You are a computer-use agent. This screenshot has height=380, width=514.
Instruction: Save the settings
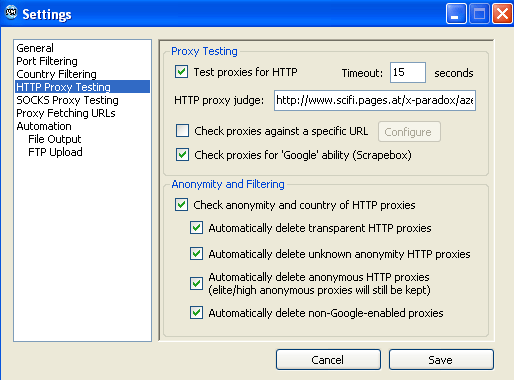441,360
